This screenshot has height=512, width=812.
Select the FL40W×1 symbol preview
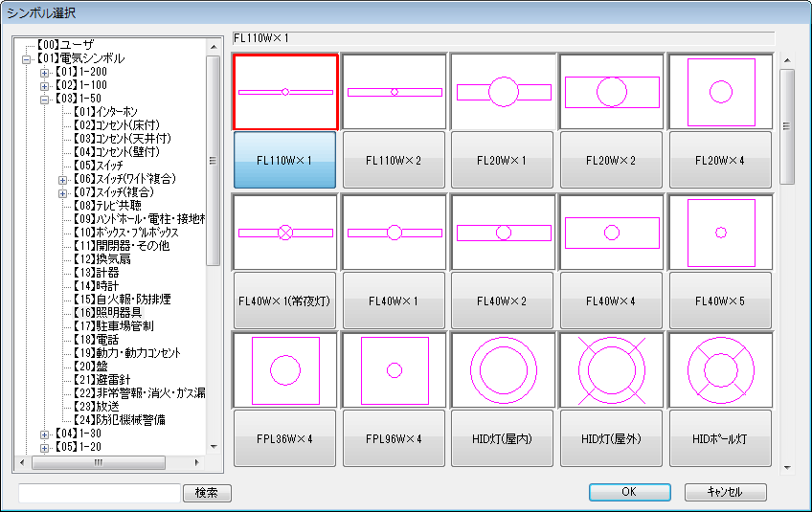tap(395, 233)
